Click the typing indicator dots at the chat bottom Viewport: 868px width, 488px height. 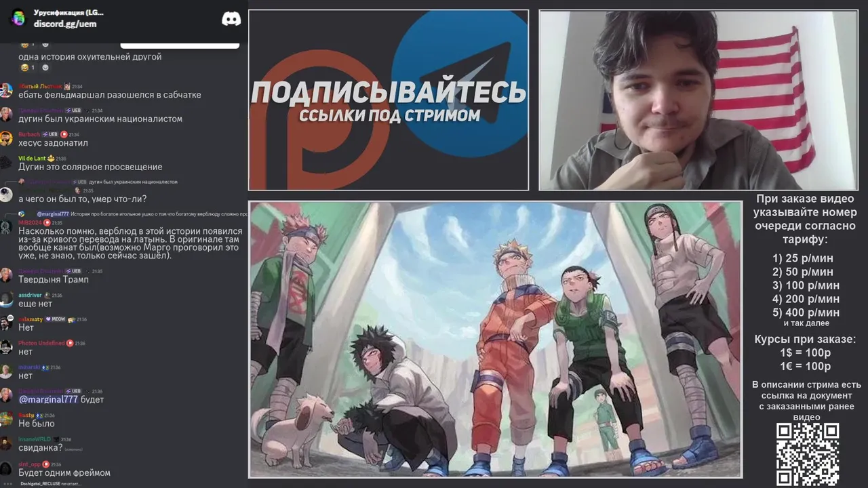tap(8, 484)
